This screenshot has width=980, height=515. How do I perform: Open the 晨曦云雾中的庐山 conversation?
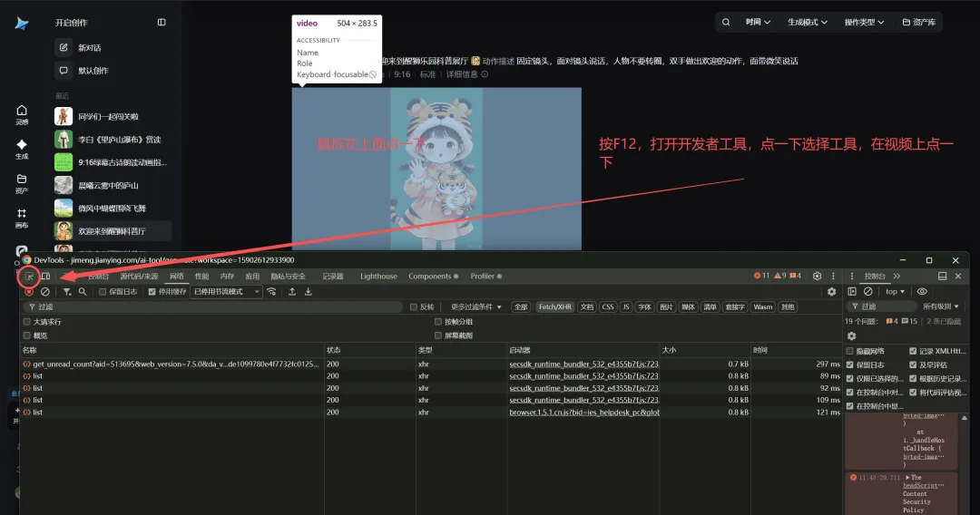(113, 185)
